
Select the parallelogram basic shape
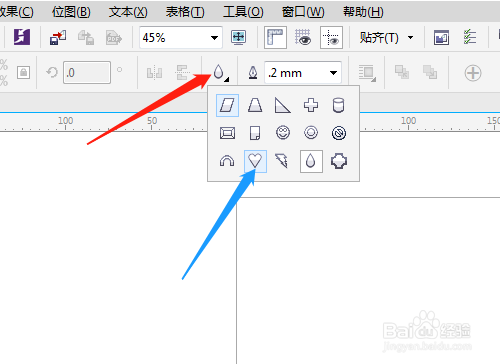tap(227, 105)
